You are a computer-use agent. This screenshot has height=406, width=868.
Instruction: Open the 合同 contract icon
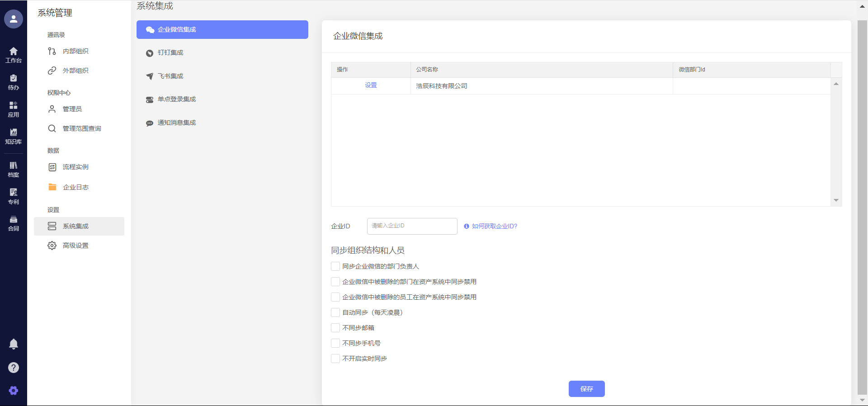[14, 223]
